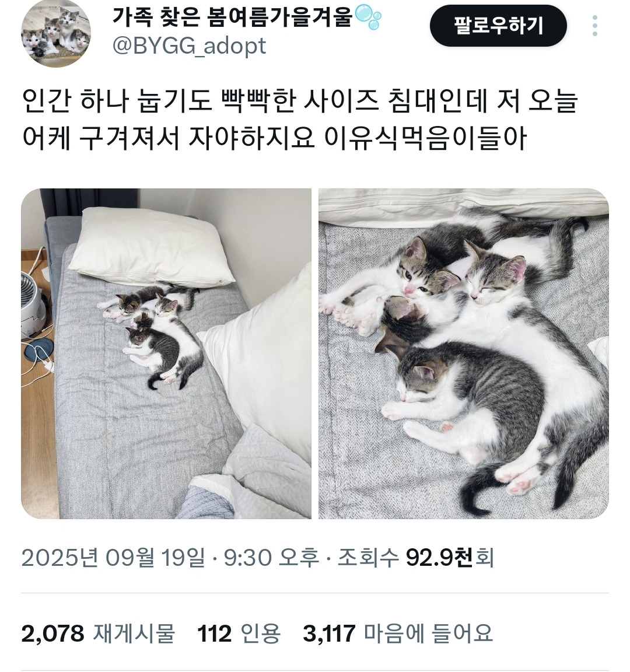
Task: Click the 재게시물 label text
Action: (x=134, y=633)
